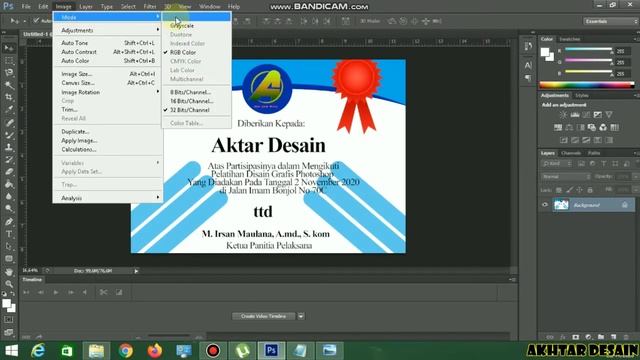Click the Delete layer trash icon
640x360 pixels.
(626, 337)
